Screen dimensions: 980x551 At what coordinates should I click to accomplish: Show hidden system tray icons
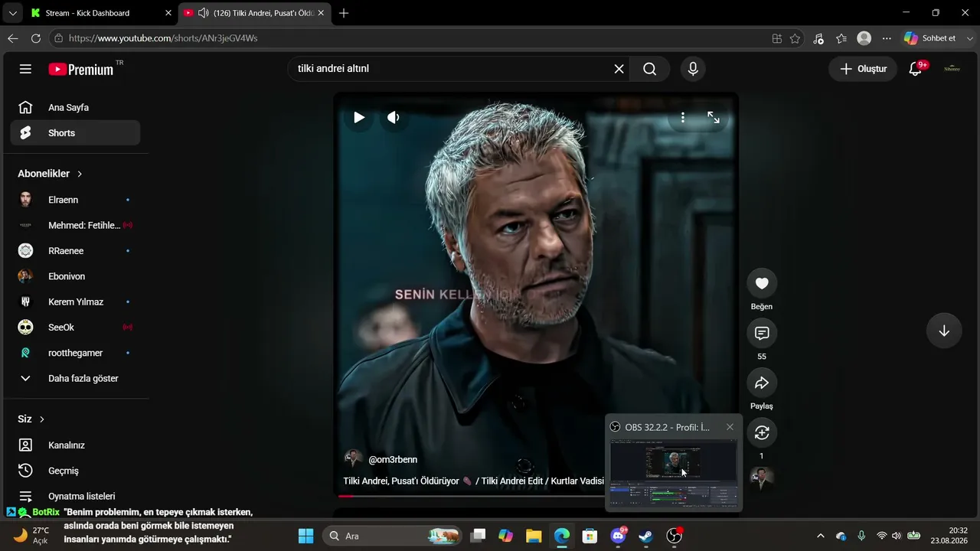(821, 536)
